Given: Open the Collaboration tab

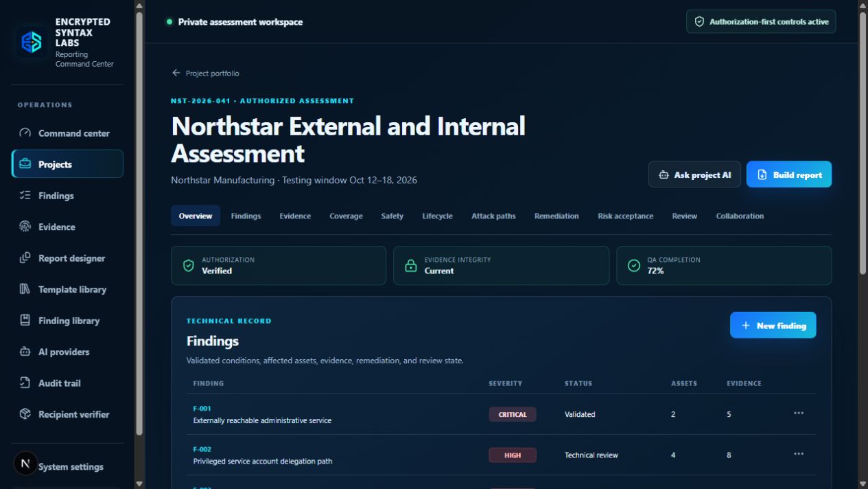Looking at the screenshot, I should 740,216.
